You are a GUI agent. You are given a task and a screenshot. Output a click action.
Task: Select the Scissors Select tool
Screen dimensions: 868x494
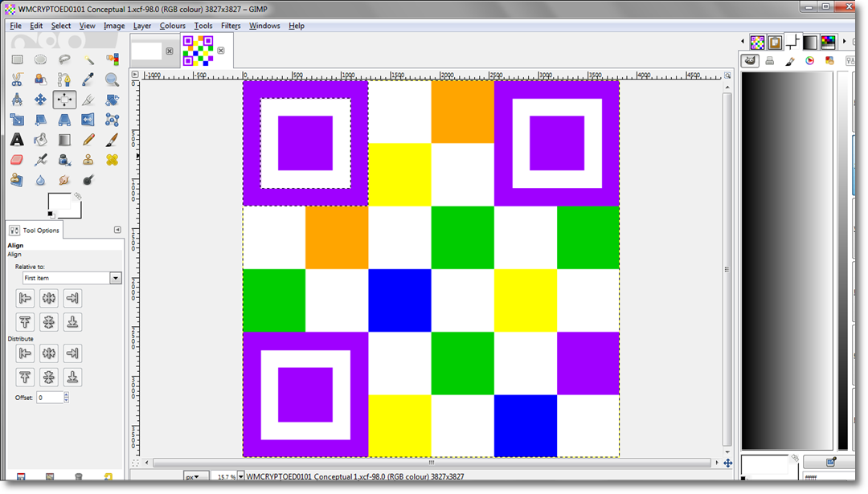(x=17, y=80)
